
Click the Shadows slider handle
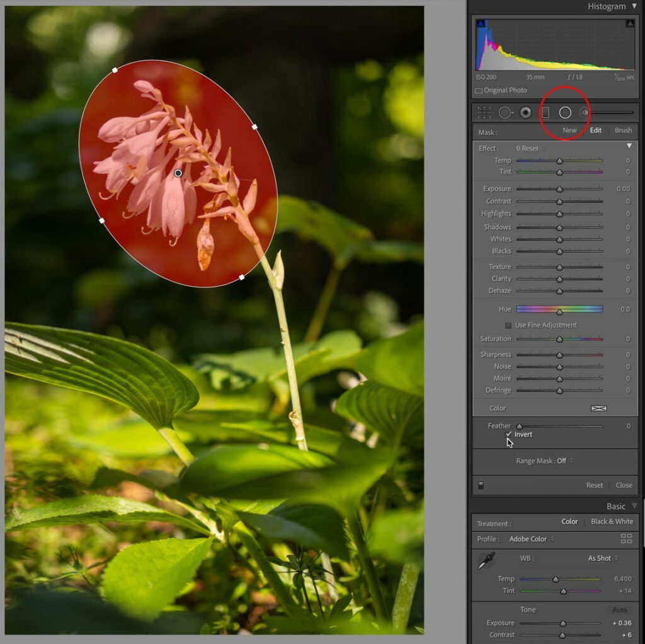(x=559, y=227)
